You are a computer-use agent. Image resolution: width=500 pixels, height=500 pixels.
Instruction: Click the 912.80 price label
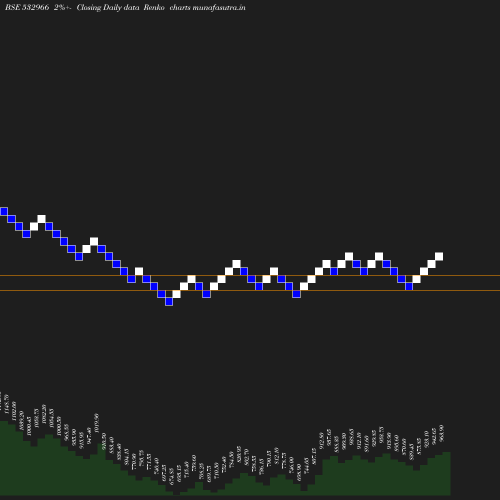tap(321, 441)
